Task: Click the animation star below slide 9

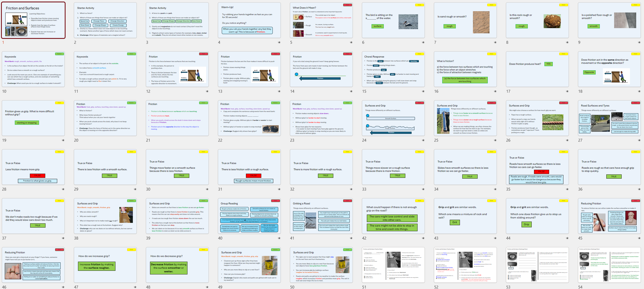Action: 639,42
